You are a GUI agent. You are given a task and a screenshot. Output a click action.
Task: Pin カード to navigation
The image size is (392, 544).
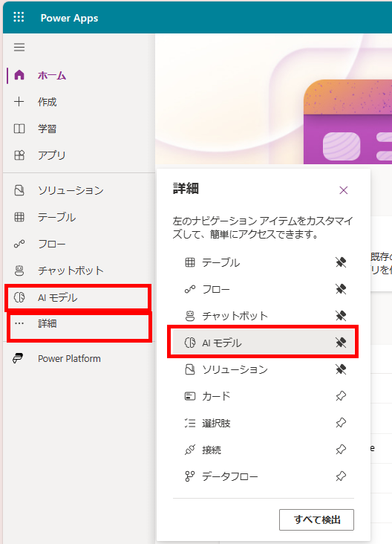tap(341, 396)
